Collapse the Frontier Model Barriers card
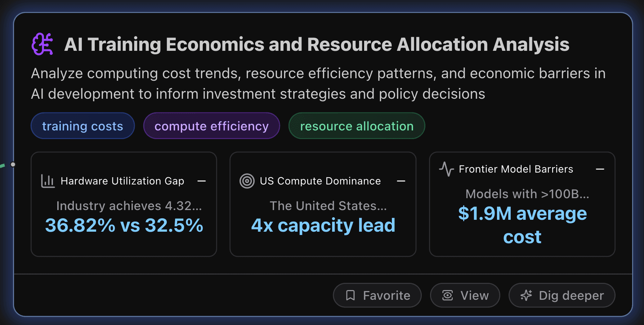644x325 pixels. coord(601,169)
